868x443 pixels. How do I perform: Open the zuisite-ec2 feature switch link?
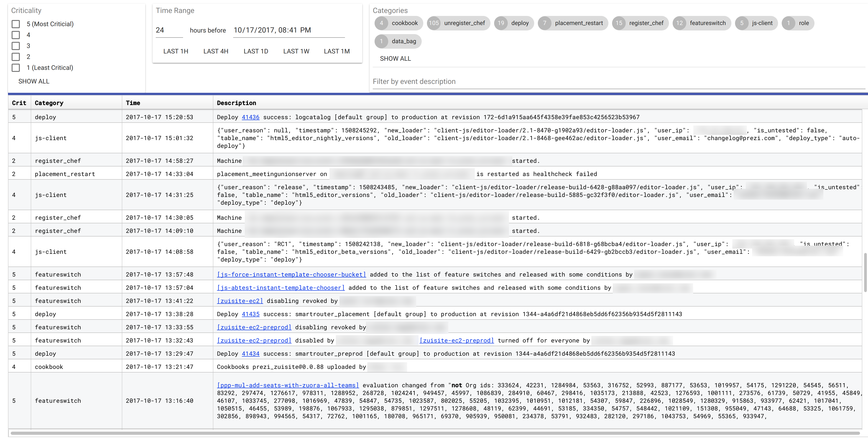(240, 301)
